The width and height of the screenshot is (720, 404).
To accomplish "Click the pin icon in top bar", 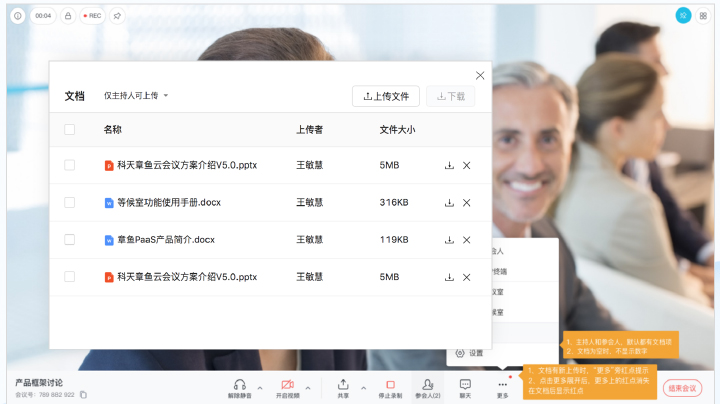I will pyautogui.click(x=117, y=16).
